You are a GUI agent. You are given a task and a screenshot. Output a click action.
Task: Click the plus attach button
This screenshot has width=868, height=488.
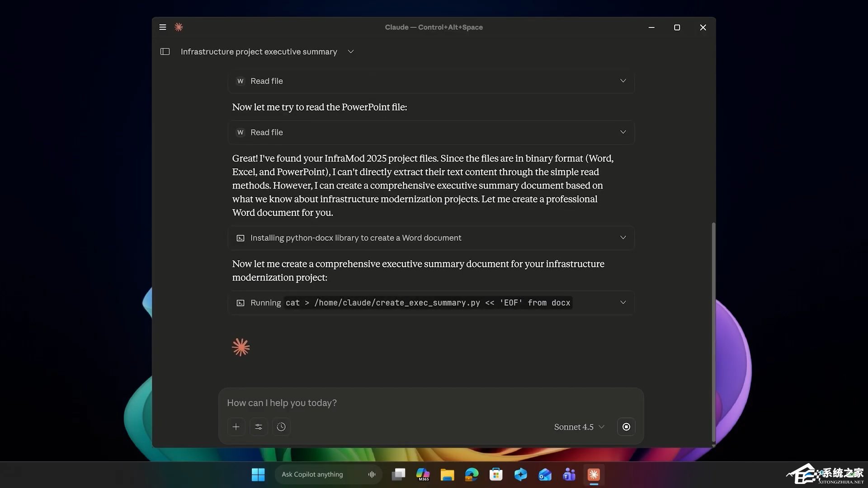(x=236, y=427)
